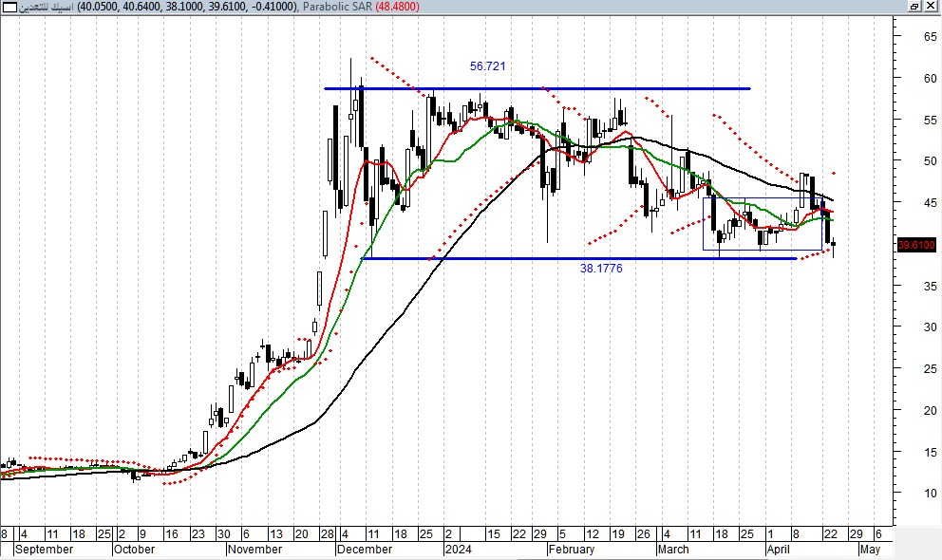Click the restore window button on the chart pane
Screen dimensions: 942x560
[x=914, y=7]
